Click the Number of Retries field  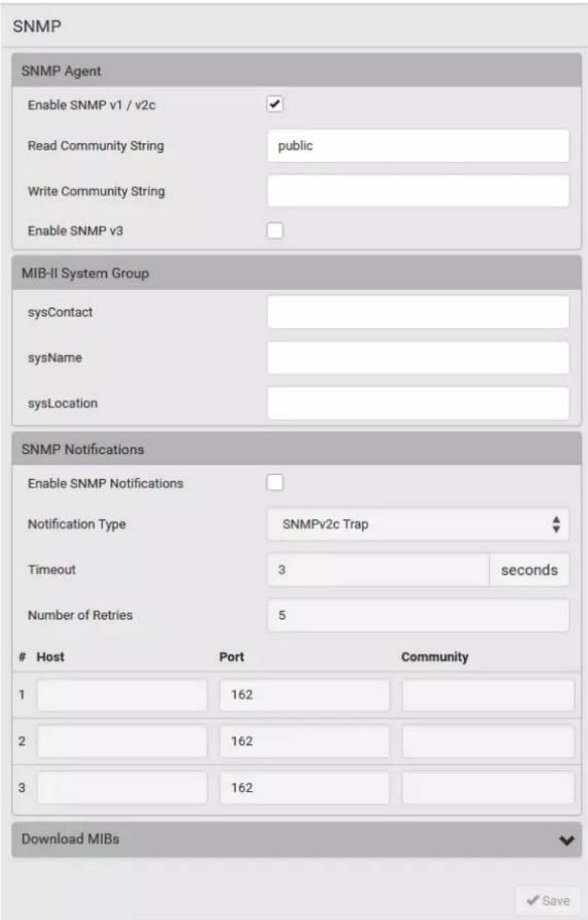point(419,615)
